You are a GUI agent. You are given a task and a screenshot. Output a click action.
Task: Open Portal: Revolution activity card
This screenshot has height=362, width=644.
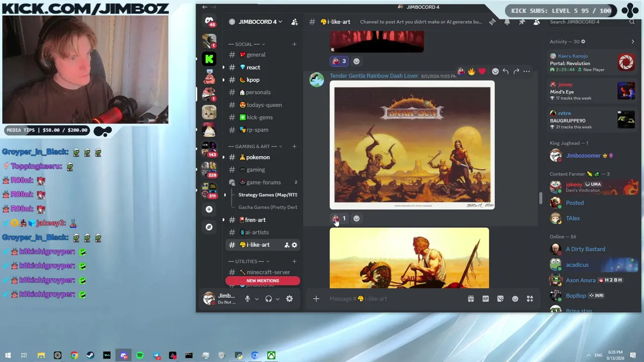(x=593, y=62)
